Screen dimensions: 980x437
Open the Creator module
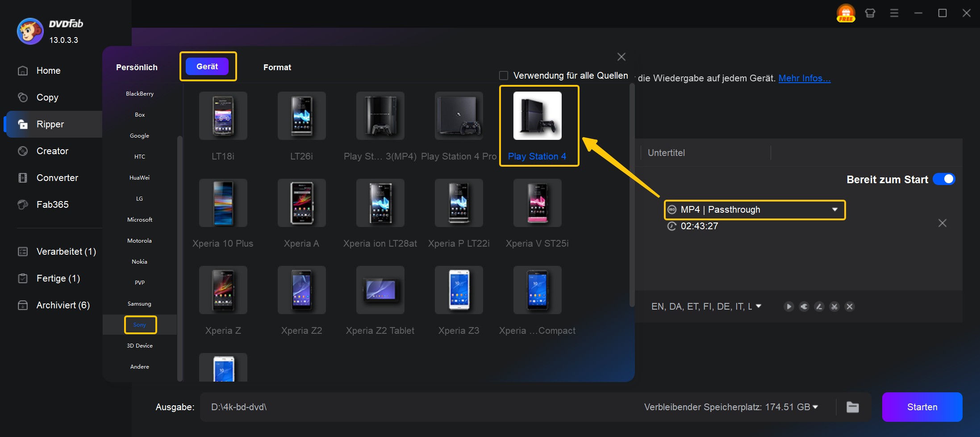[52, 151]
